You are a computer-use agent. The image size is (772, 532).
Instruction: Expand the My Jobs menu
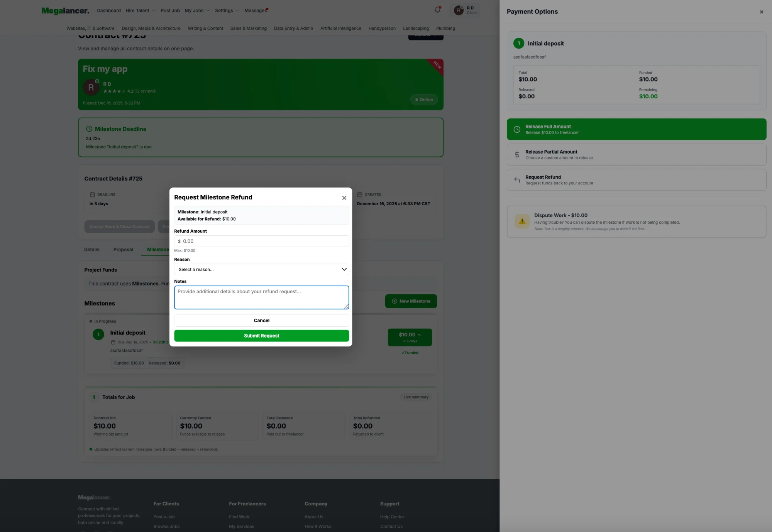pos(197,10)
